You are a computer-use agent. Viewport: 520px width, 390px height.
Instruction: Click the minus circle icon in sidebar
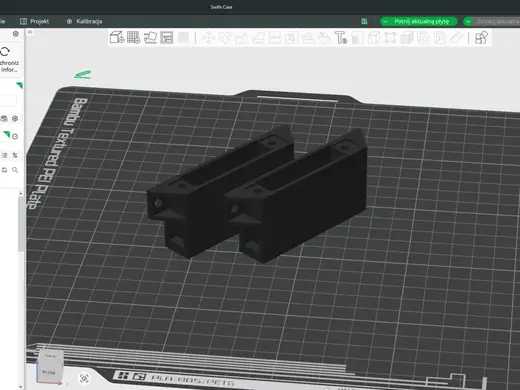pos(15,137)
